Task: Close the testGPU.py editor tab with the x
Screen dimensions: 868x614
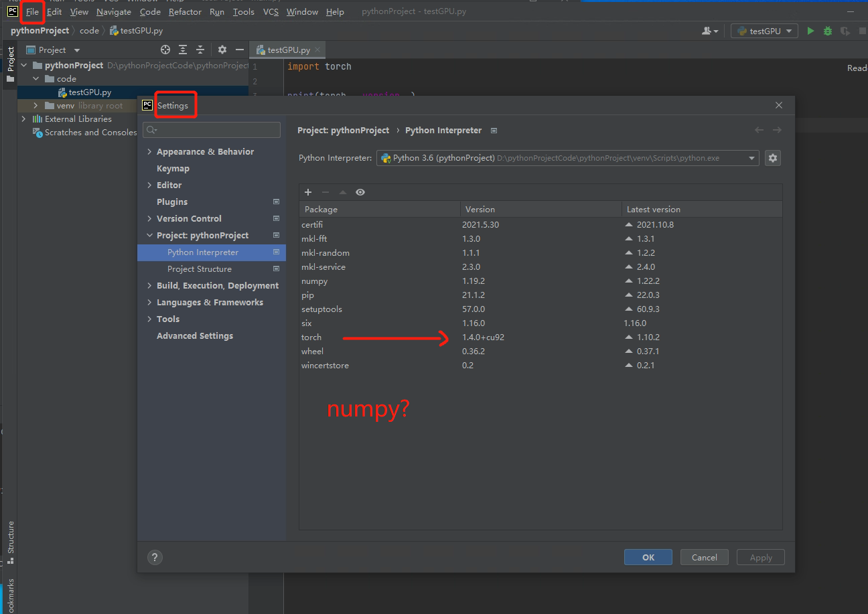Action: pyautogui.click(x=317, y=50)
